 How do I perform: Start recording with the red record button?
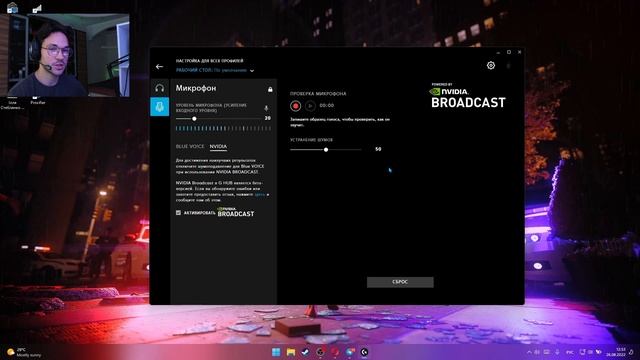point(296,106)
